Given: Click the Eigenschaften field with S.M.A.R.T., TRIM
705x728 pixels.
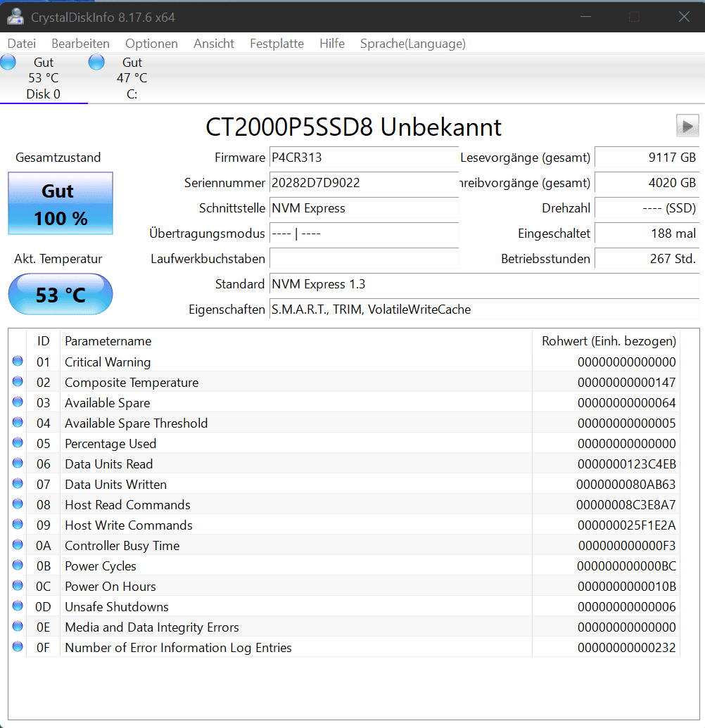Looking at the screenshot, I should click(x=484, y=309).
